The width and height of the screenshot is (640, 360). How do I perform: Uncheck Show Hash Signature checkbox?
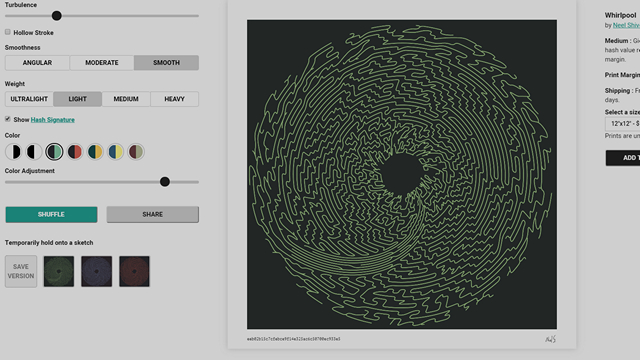click(8, 119)
